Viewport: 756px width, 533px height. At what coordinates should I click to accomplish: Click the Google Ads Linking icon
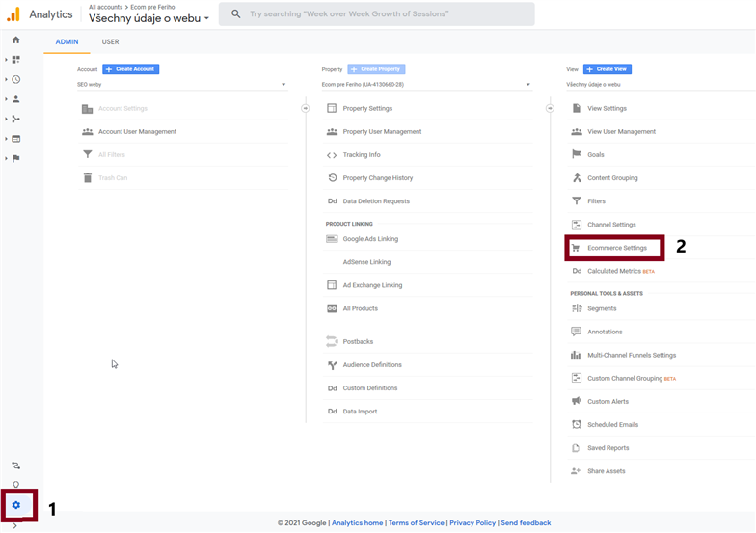click(332, 239)
